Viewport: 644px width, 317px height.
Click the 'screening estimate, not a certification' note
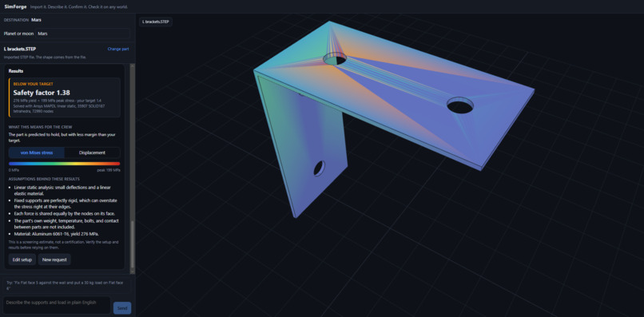tap(63, 244)
